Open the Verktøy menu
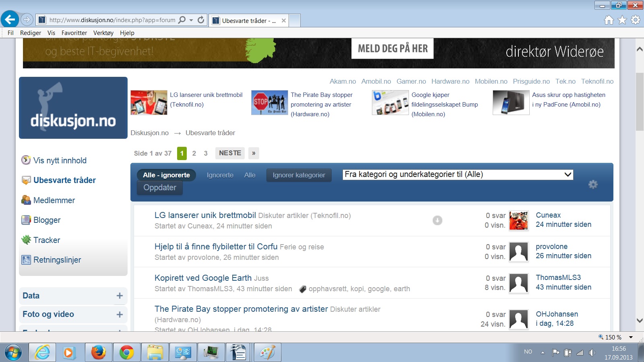The width and height of the screenshot is (644, 362). (103, 33)
